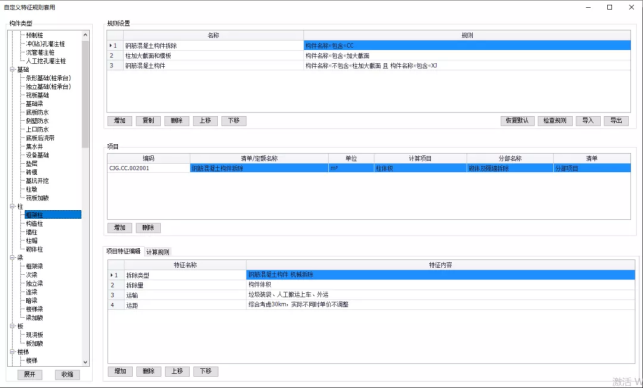Click 收缩 button below component tree
This screenshot has width=643, height=388.
click(x=67, y=374)
